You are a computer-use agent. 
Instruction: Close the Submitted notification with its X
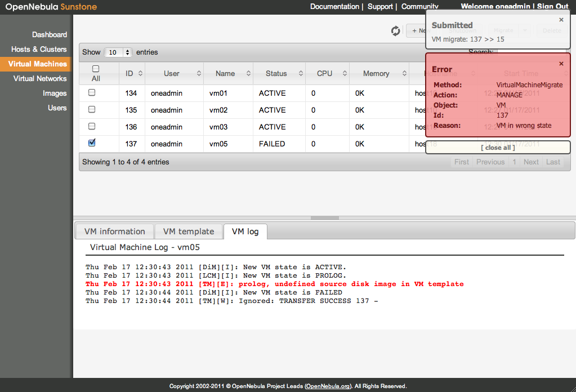pos(561,20)
